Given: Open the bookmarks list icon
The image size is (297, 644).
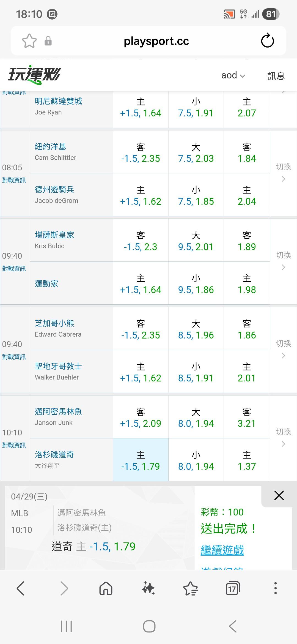Looking at the screenshot, I should [x=190, y=588].
